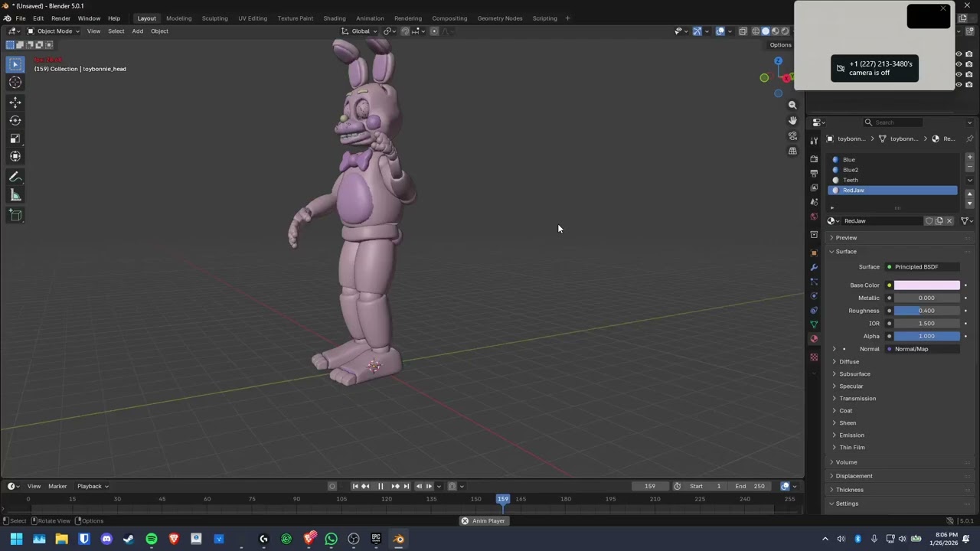Open the Marker menu in timeline
The image size is (980, 551).
click(57, 486)
